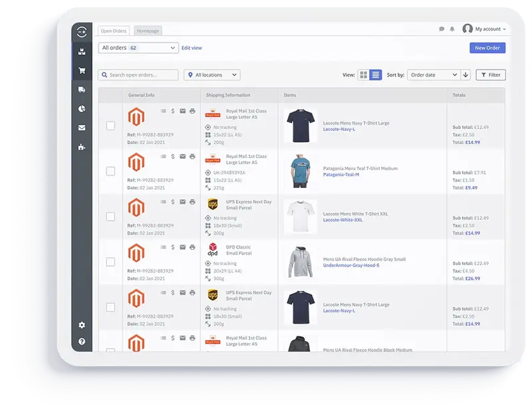Open the inventory boxes icon in sidebar
This screenshot has width=532, height=416.
(82, 52)
